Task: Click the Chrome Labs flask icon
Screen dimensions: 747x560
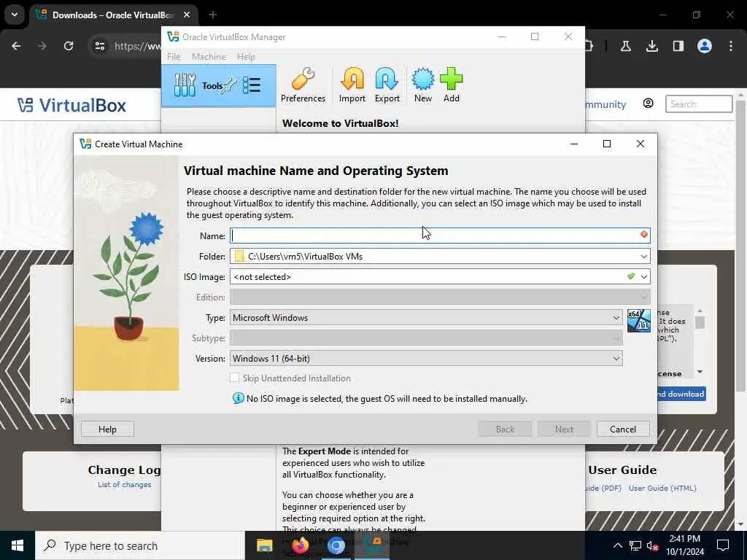Action: (625, 46)
